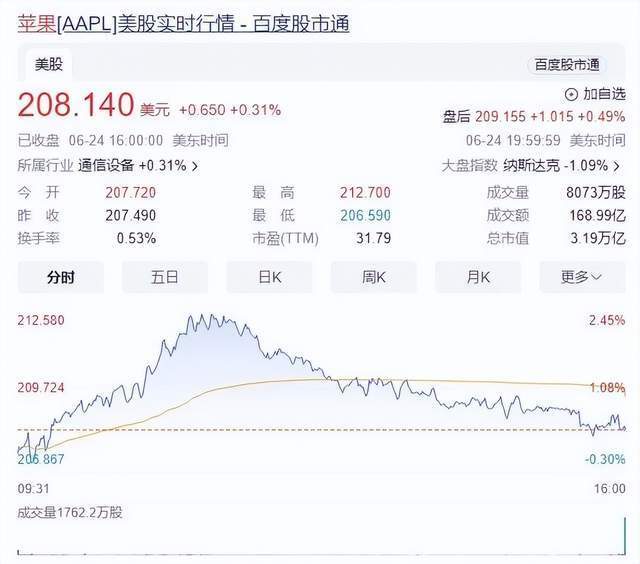The height and width of the screenshot is (564, 640).
Task: Click the plus icon beside 加自选
Action: point(571,94)
